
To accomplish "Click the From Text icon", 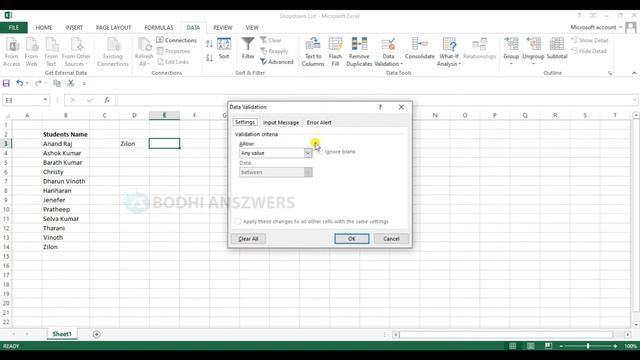I will [x=51, y=52].
